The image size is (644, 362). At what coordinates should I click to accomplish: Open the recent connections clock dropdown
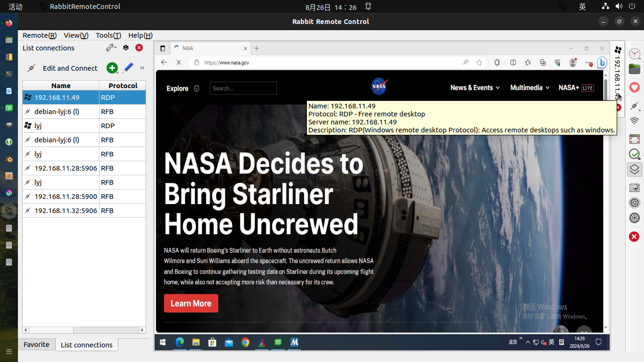(x=635, y=53)
